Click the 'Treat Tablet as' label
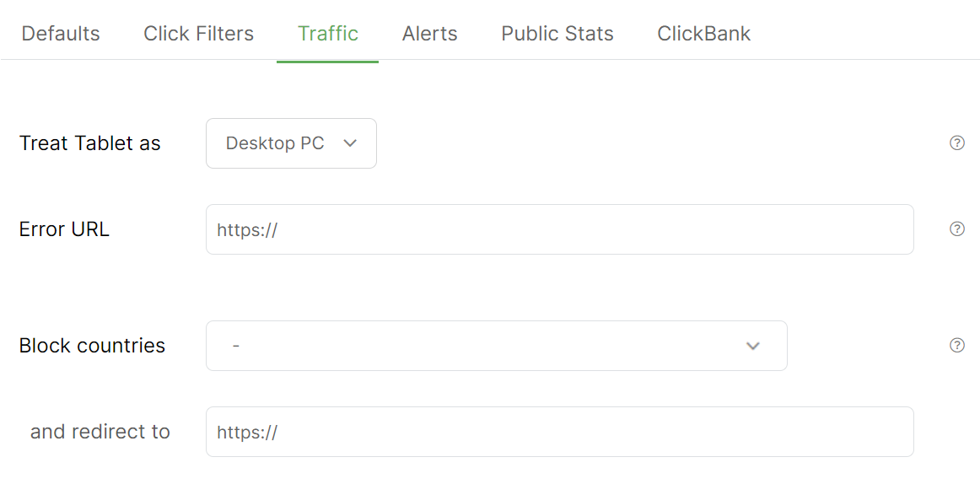 coord(89,143)
